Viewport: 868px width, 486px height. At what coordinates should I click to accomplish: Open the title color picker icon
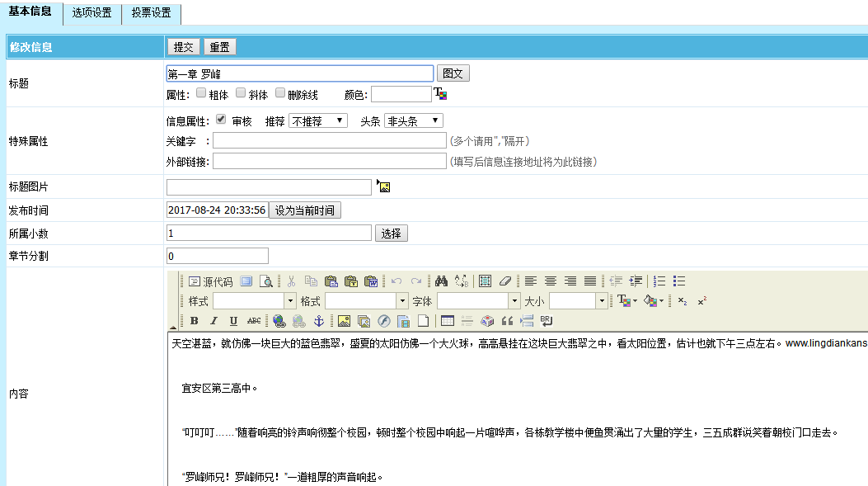tap(440, 94)
